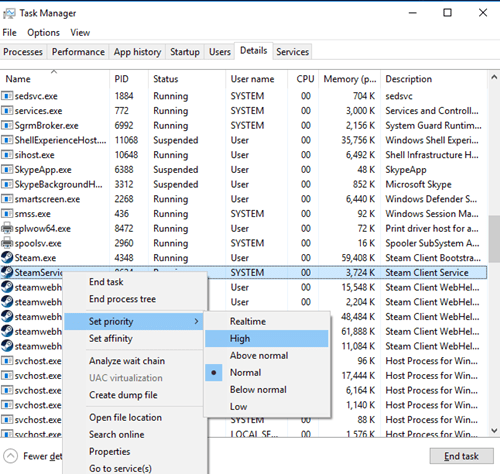Expand the Set priority submenu arrow
500x474 pixels.
tap(196, 321)
